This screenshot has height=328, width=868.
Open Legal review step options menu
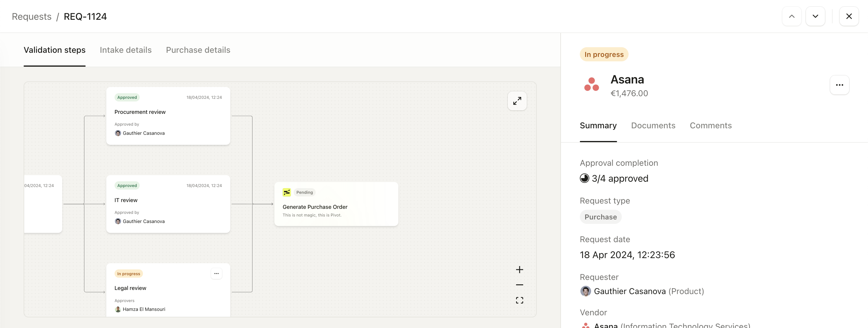pos(216,273)
